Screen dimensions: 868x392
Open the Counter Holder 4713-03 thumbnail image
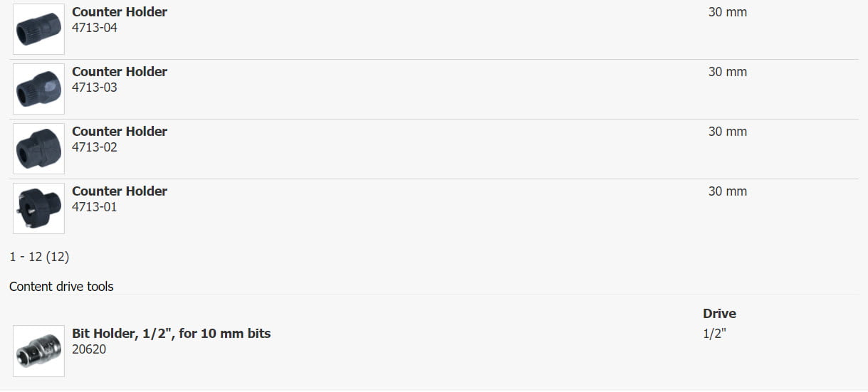tap(38, 89)
